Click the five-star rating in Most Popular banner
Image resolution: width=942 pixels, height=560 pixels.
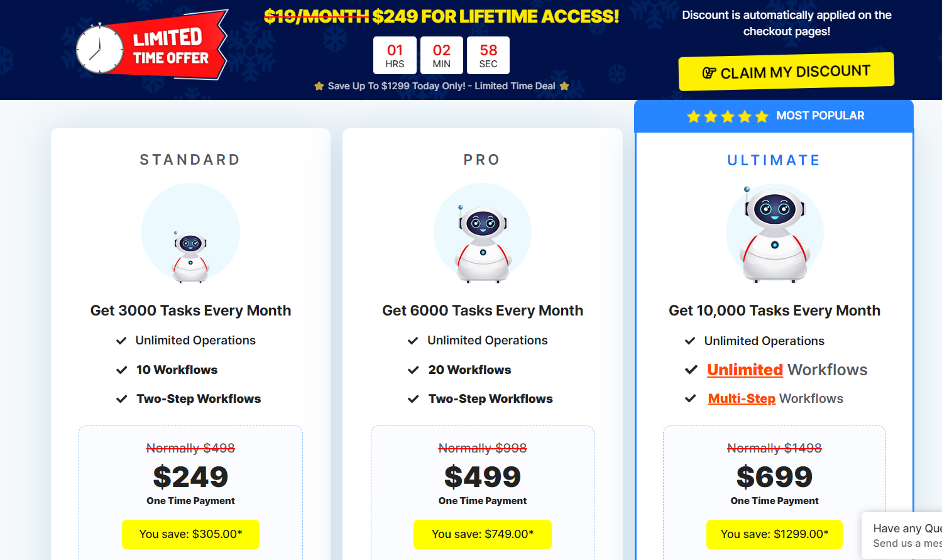(x=727, y=116)
